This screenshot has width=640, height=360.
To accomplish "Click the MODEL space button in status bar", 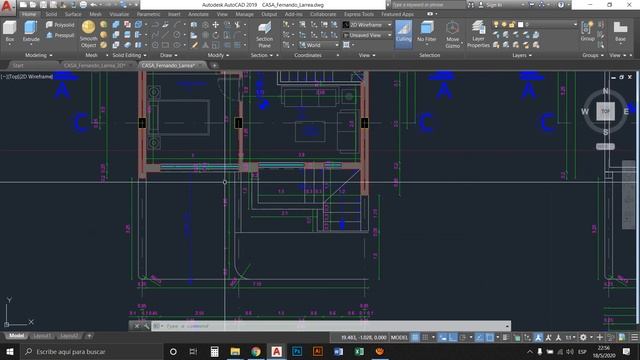I will click(x=399, y=337).
